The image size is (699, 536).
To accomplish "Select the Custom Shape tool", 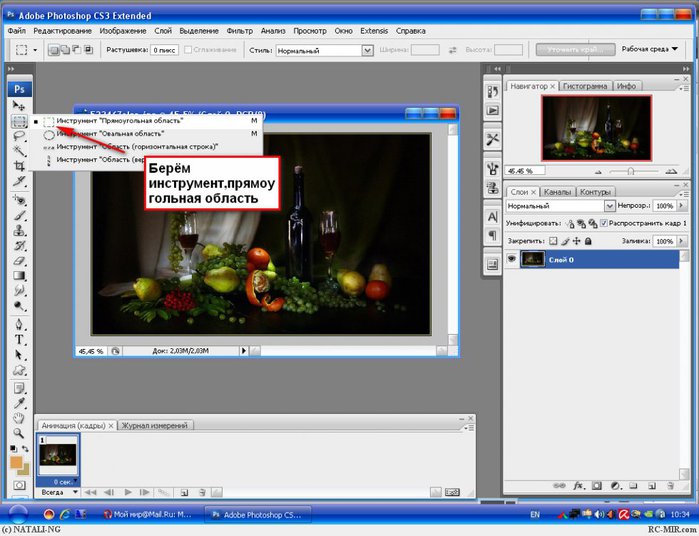I will (19, 370).
